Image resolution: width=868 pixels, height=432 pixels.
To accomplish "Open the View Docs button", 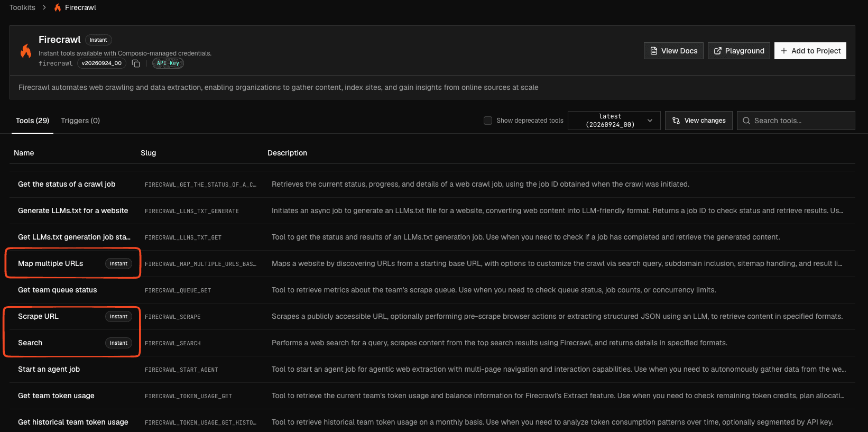I will [673, 51].
